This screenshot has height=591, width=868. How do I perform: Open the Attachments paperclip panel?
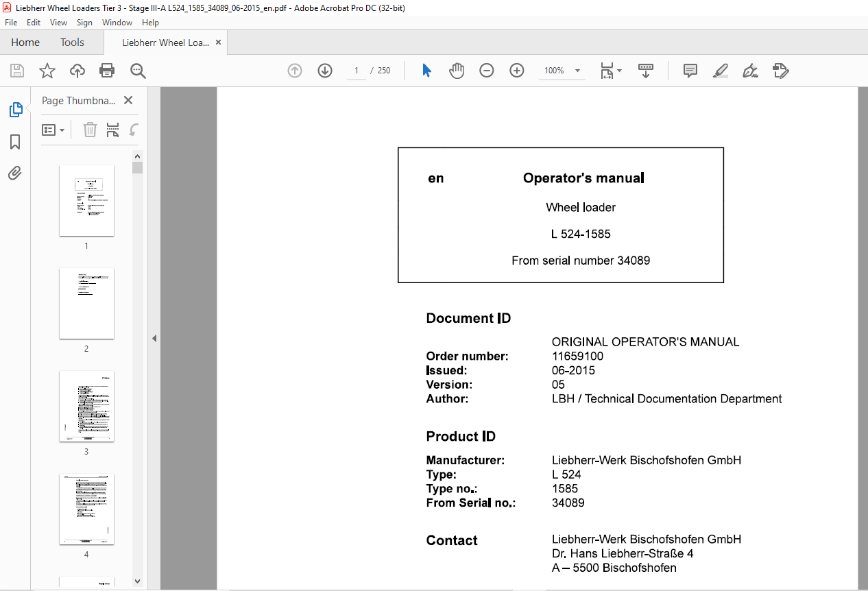[15, 173]
